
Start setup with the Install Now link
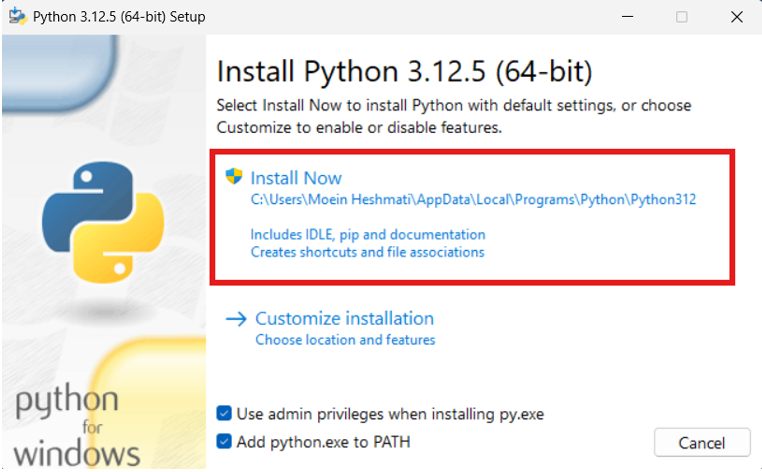296,178
